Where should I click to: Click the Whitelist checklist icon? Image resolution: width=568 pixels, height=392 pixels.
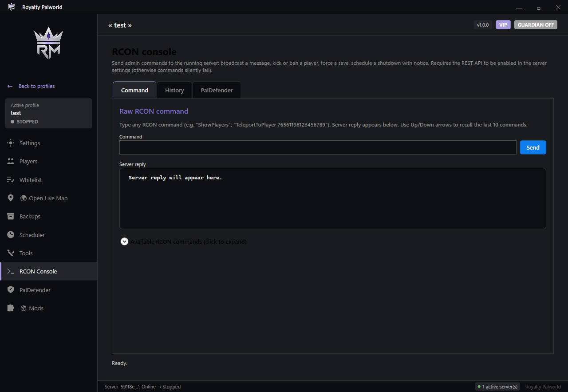pos(11,180)
